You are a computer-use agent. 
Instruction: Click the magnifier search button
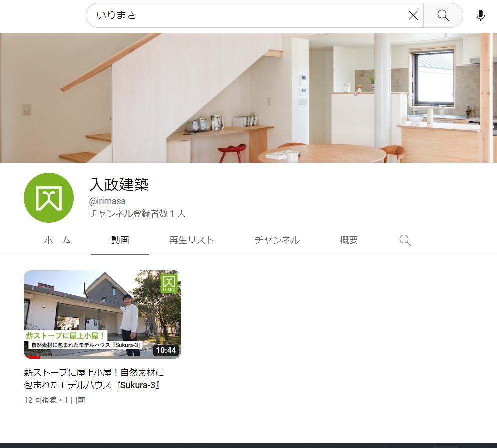pyautogui.click(x=443, y=15)
